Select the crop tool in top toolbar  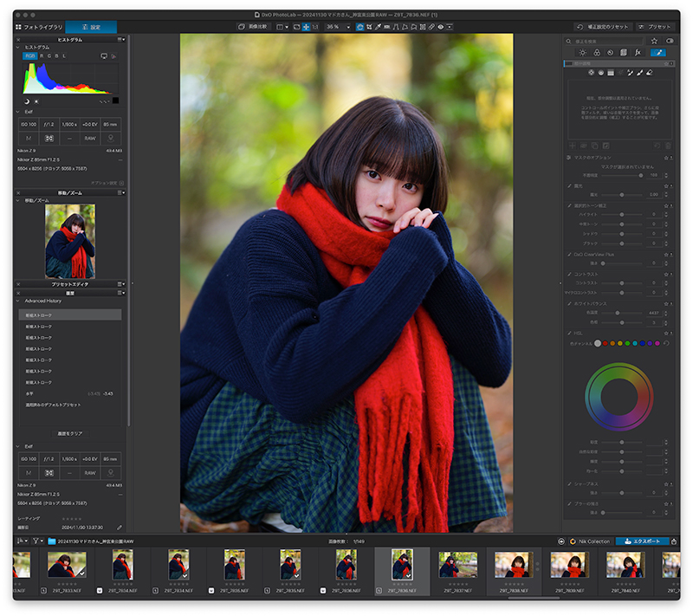(369, 27)
